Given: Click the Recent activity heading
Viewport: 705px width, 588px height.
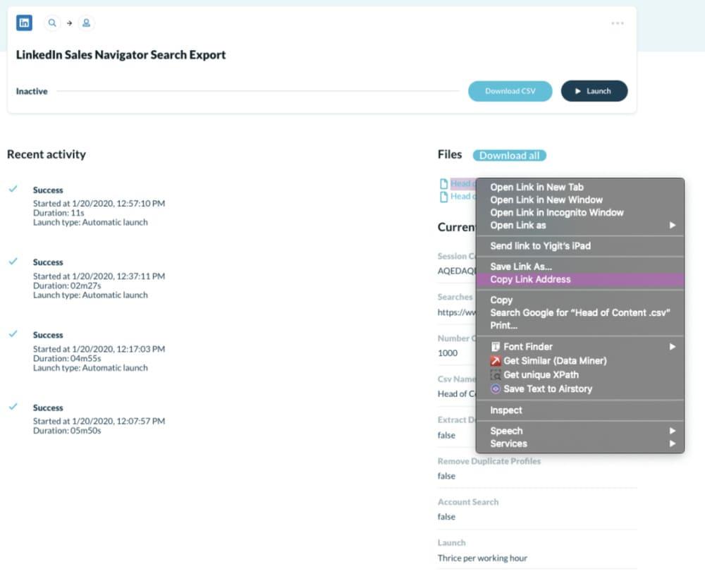Looking at the screenshot, I should coord(47,154).
